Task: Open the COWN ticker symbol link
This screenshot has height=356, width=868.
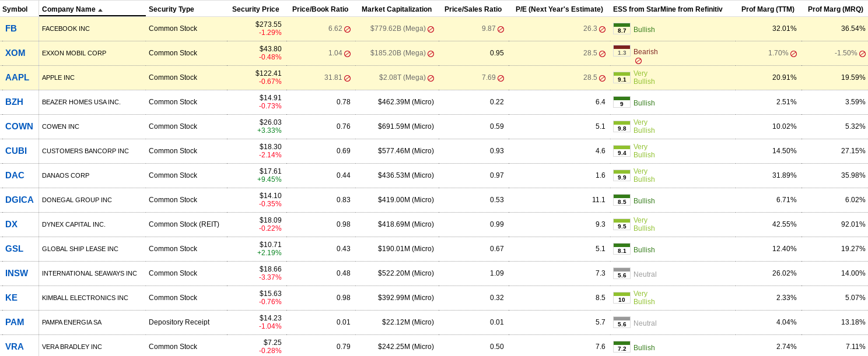Action: click(x=19, y=126)
